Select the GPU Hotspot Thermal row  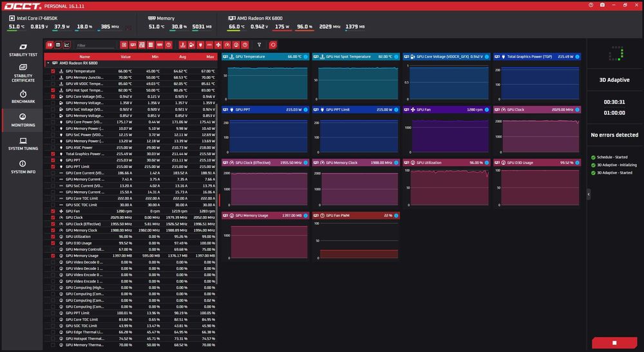131,338
